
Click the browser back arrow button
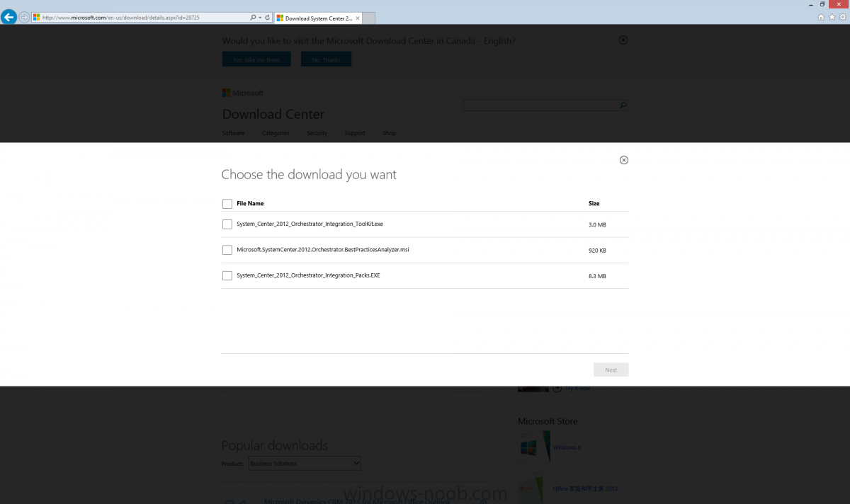pyautogui.click(x=9, y=18)
